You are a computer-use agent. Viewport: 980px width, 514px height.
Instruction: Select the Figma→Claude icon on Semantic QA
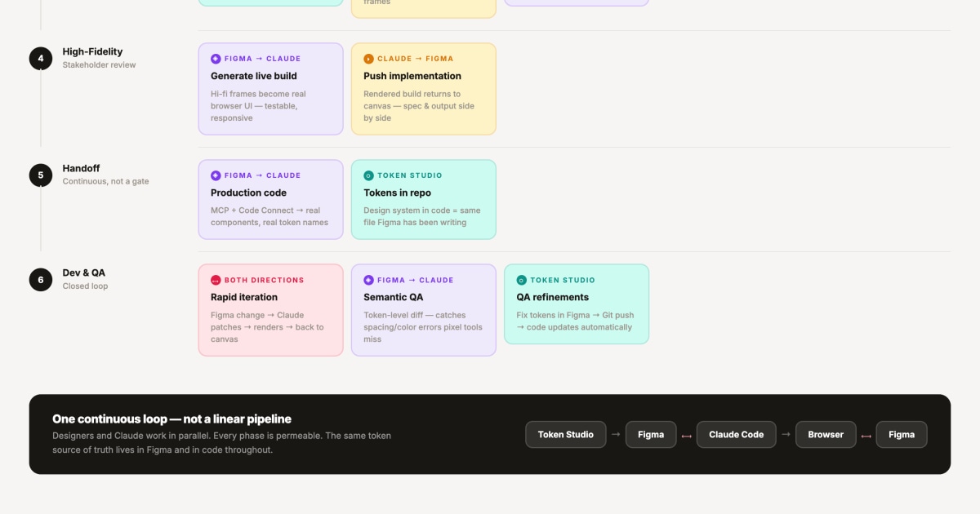tap(368, 280)
